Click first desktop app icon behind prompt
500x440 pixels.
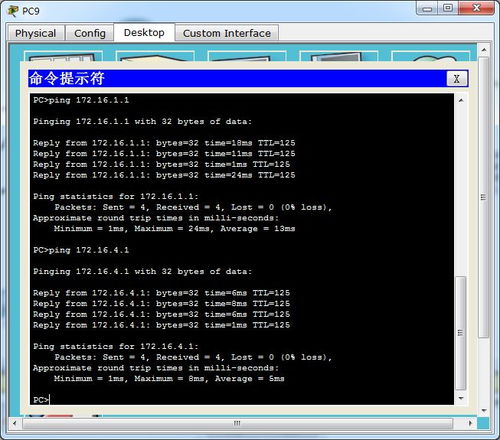point(63,56)
